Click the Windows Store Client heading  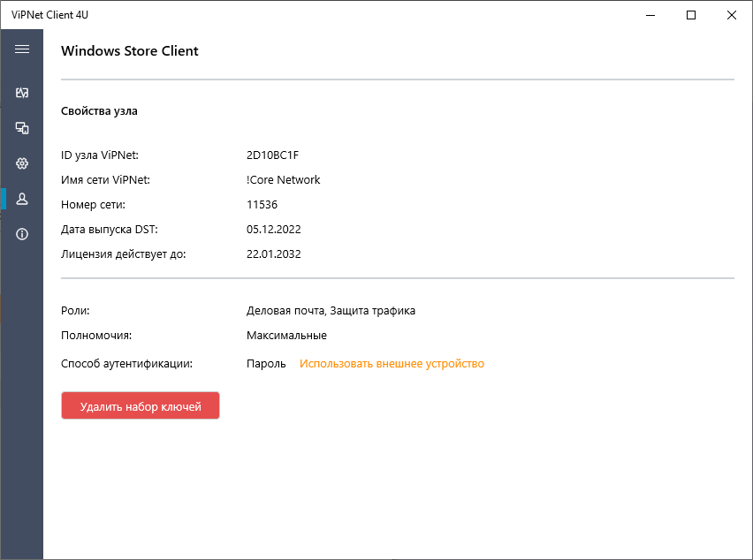[x=130, y=51]
